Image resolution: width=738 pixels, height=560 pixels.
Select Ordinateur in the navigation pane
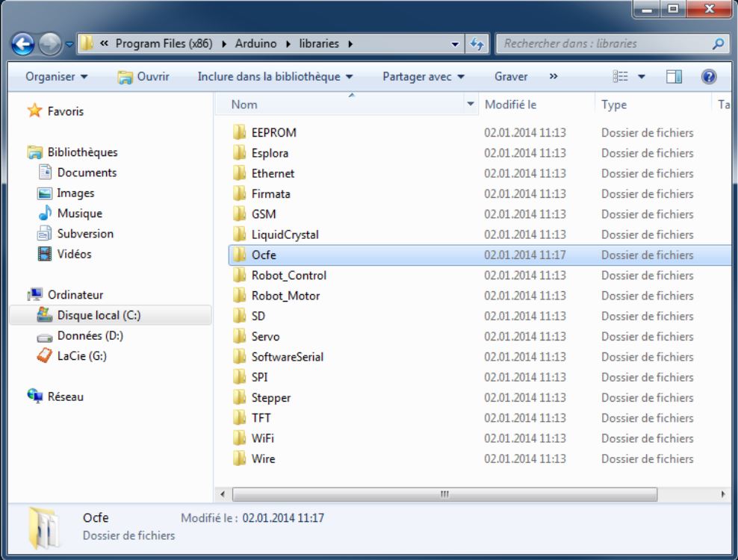(75, 295)
